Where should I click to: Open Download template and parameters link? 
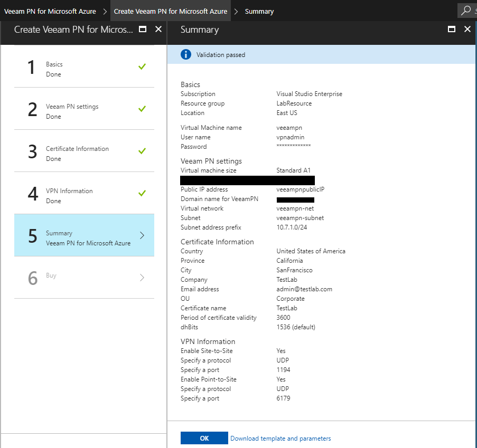click(280, 439)
